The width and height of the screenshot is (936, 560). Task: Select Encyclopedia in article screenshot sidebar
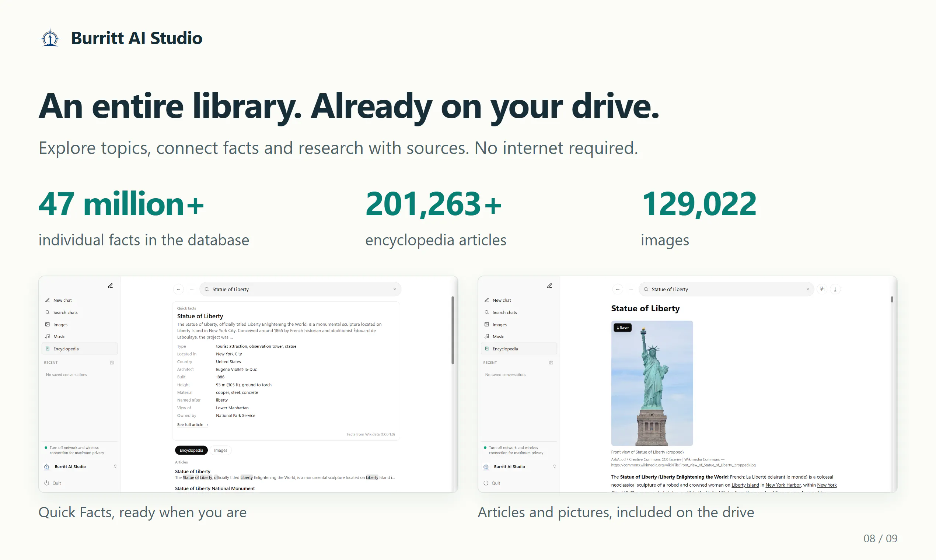[x=519, y=349]
